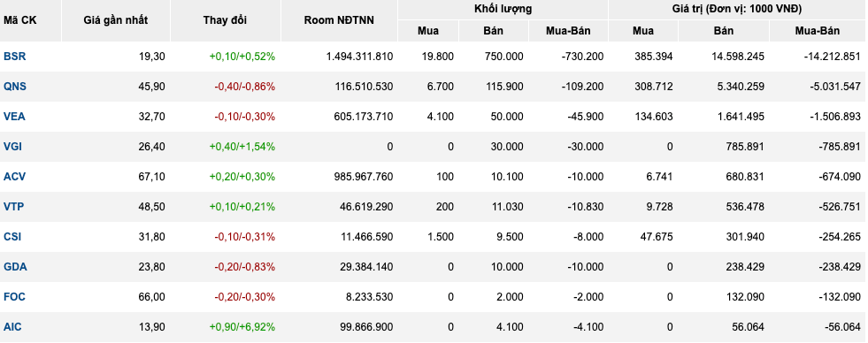The height and width of the screenshot is (343, 868).
Task: Click the Mã CK column header
Action: [16, 20]
